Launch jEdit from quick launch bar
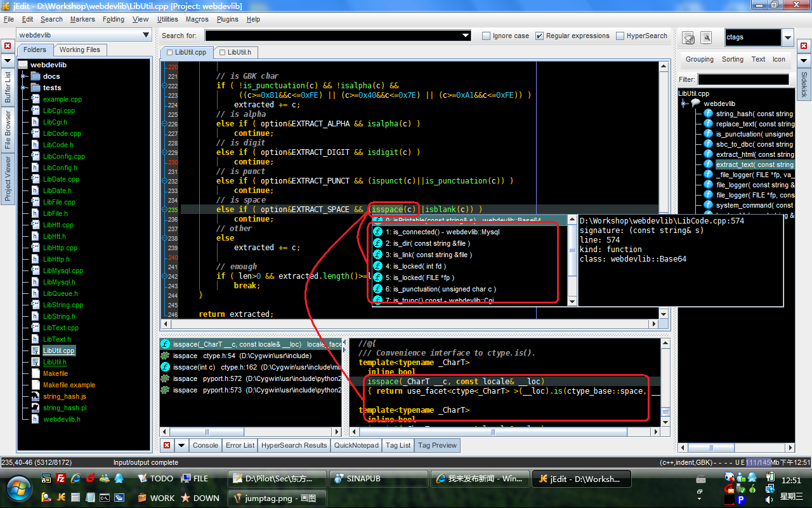The image size is (812, 508). (x=61, y=498)
